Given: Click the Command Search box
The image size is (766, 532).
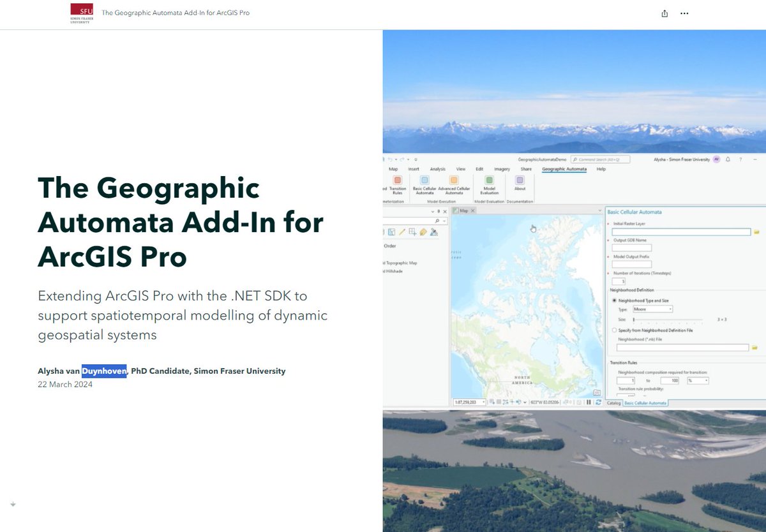Looking at the screenshot, I should tap(600, 159).
